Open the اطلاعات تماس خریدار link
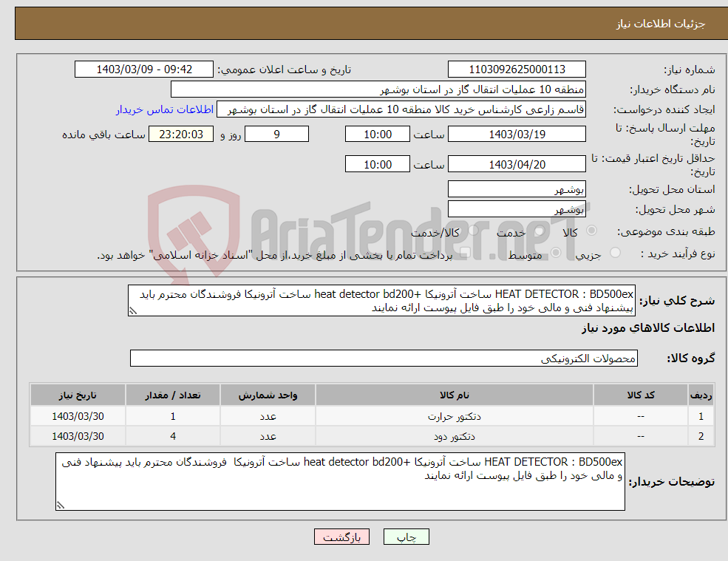This screenshot has height=561, width=728. coord(165,109)
